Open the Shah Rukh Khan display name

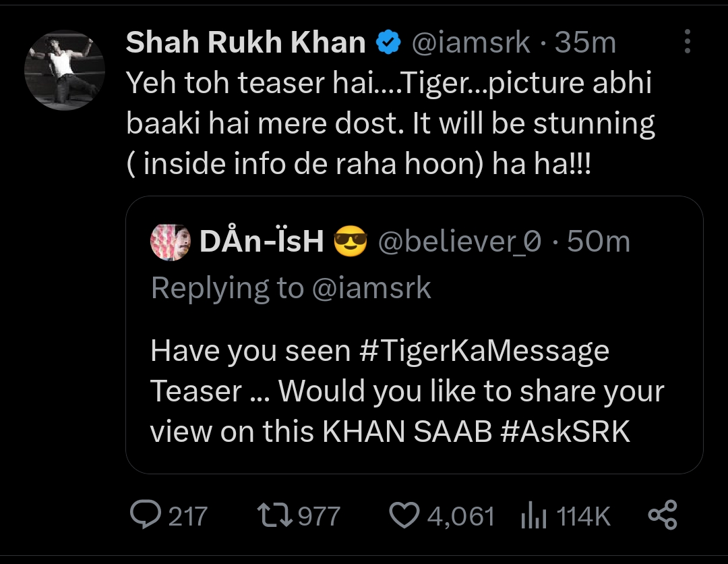point(245,43)
